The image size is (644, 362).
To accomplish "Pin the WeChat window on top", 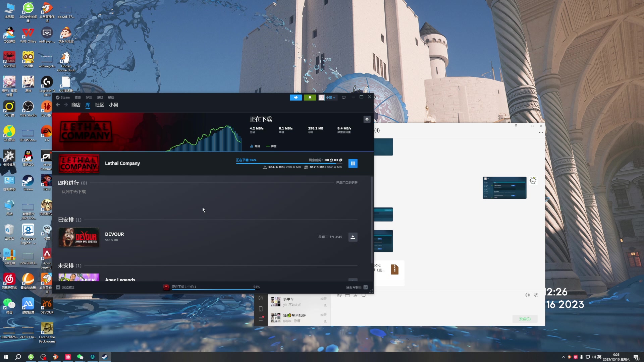I will (516, 126).
